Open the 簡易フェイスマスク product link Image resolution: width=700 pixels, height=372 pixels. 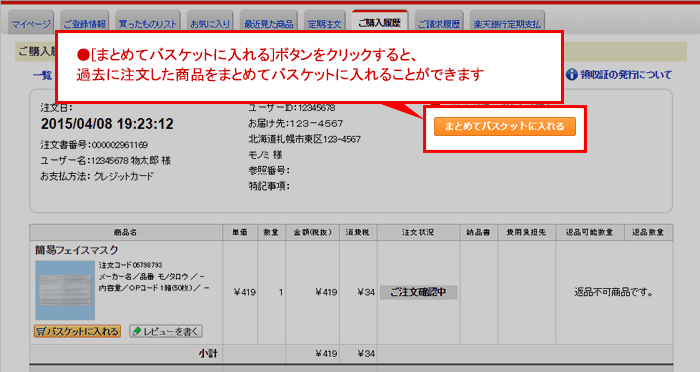(77, 250)
